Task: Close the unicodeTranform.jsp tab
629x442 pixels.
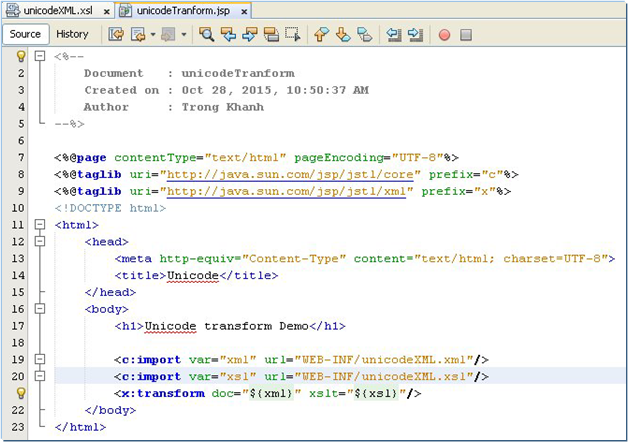Action: [244, 12]
